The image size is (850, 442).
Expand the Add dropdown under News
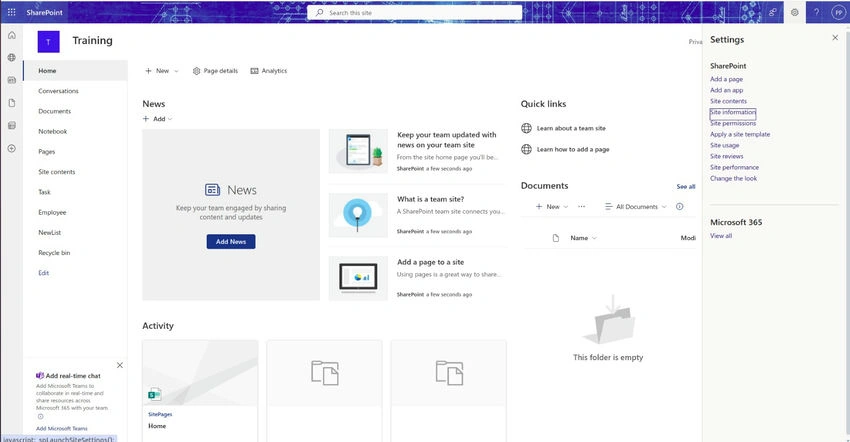158,119
